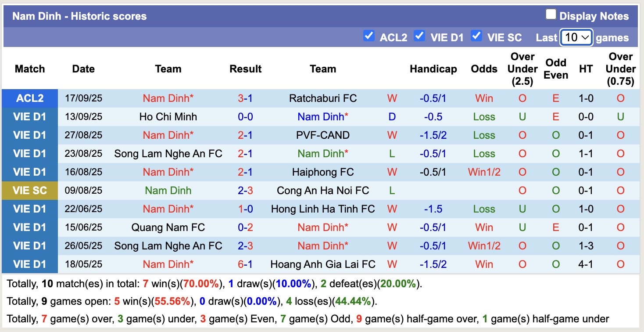
Task: Uncheck the VIE D1 filter
Action: [x=419, y=36]
